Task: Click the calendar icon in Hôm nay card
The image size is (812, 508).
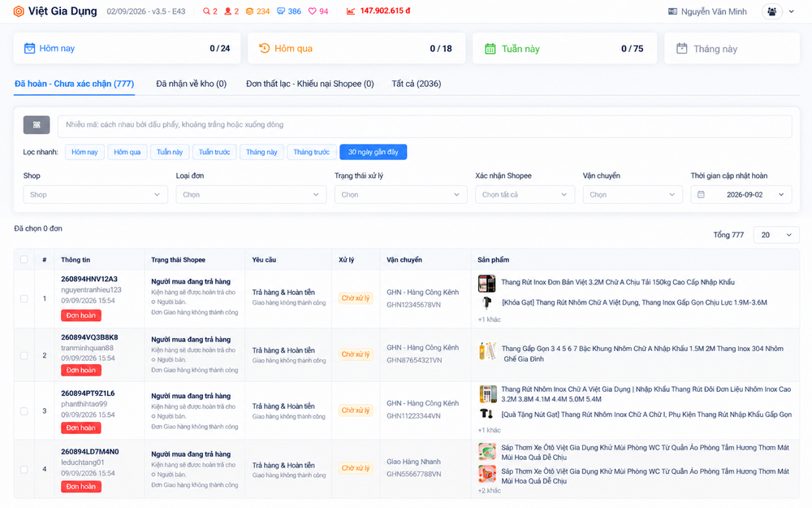Action: pos(29,48)
